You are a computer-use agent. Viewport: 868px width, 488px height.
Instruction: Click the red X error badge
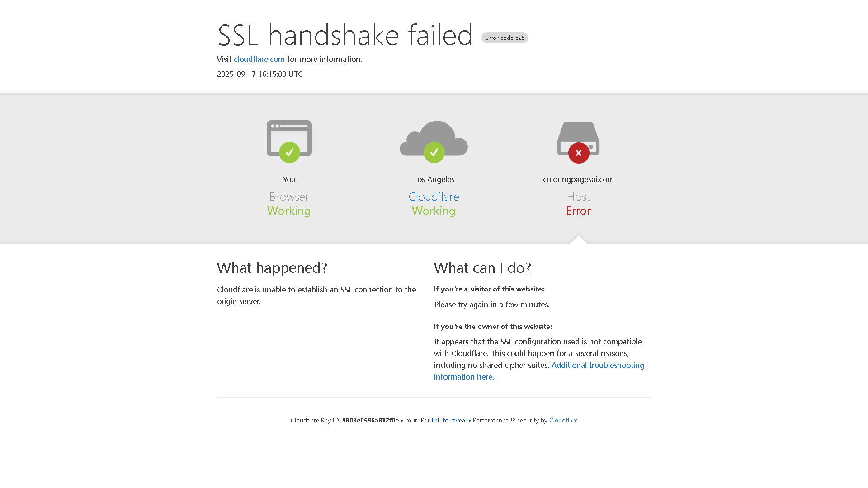click(x=579, y=153)
